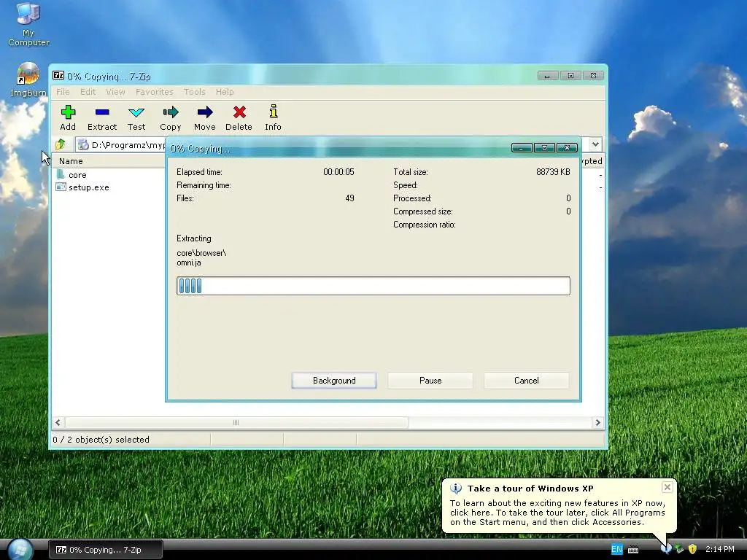The height and width of the screenshot is (560, 747).
Task: Click the '0 / 2 object(s) selected' status
Action: pyautogui.click(x=101, y=440)
